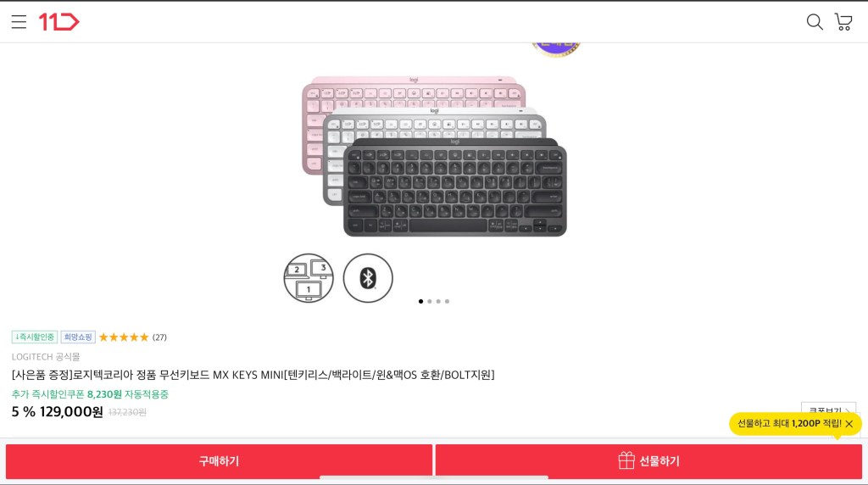Dismiss the 1,200P gift points tooltip

849,424
